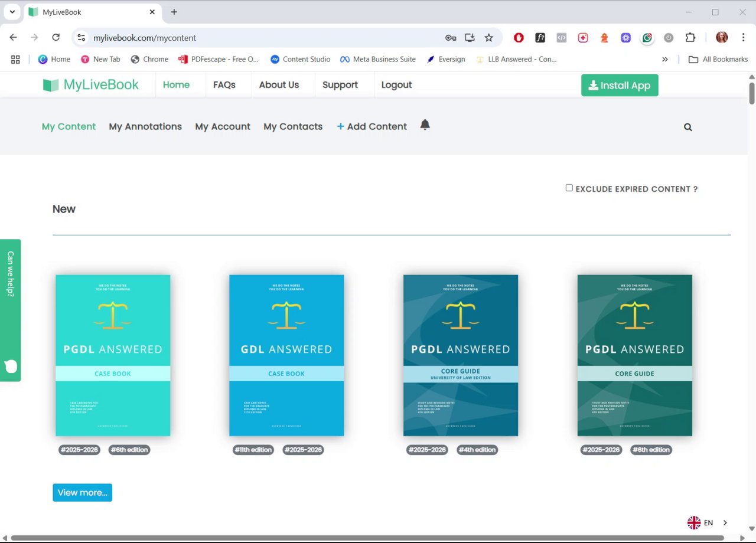This screenshot has height=543, width=756.
Task: Tick the Exclude Expired Content checkbox
Action: tap(569, 188)
